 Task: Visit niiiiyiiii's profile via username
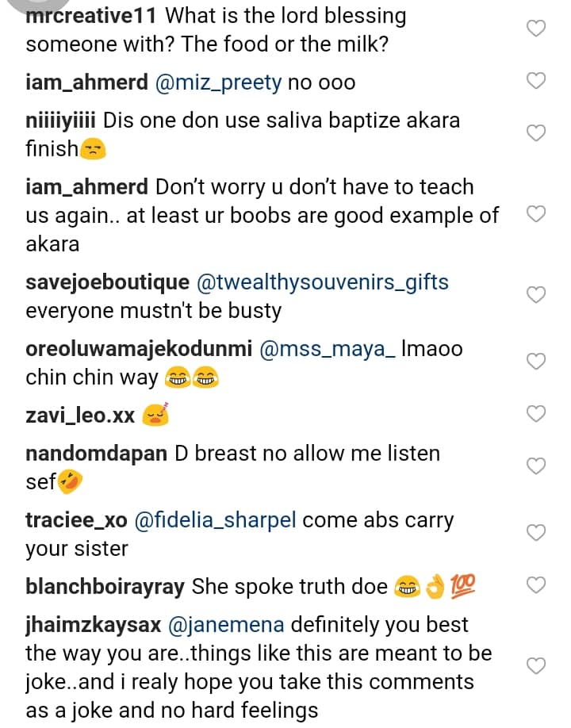[x=61, y=121]
